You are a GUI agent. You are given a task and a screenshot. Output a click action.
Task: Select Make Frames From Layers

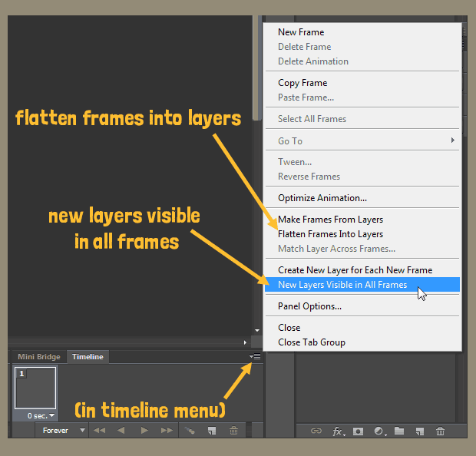point(330,220)
